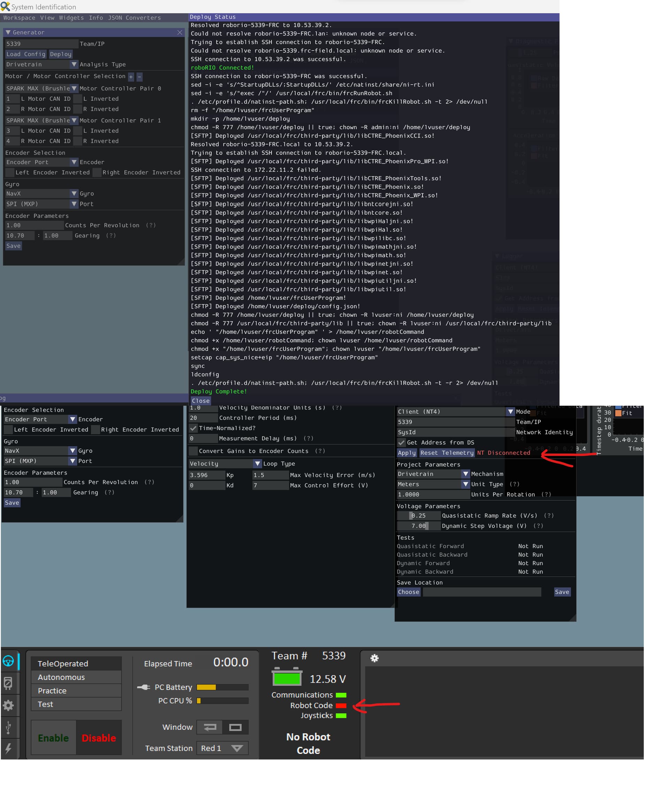The height and width of the screenshot is (812, 669).
Task: Open SPARK MAX dropdown for Controller Pair 0
Action: coord(41,89)
